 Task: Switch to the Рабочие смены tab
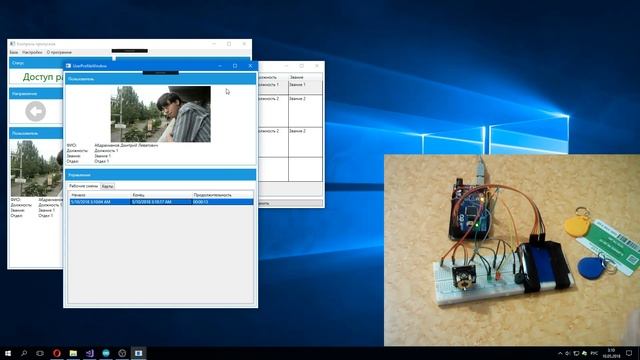84,186
